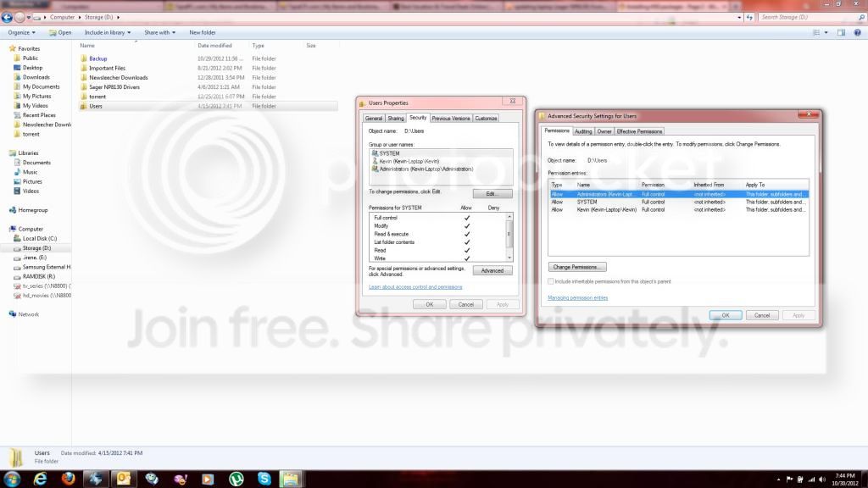This screenshot has height=488, width=868.
Task: Open the Explorer help question mark icon
Action: (857, 33)
